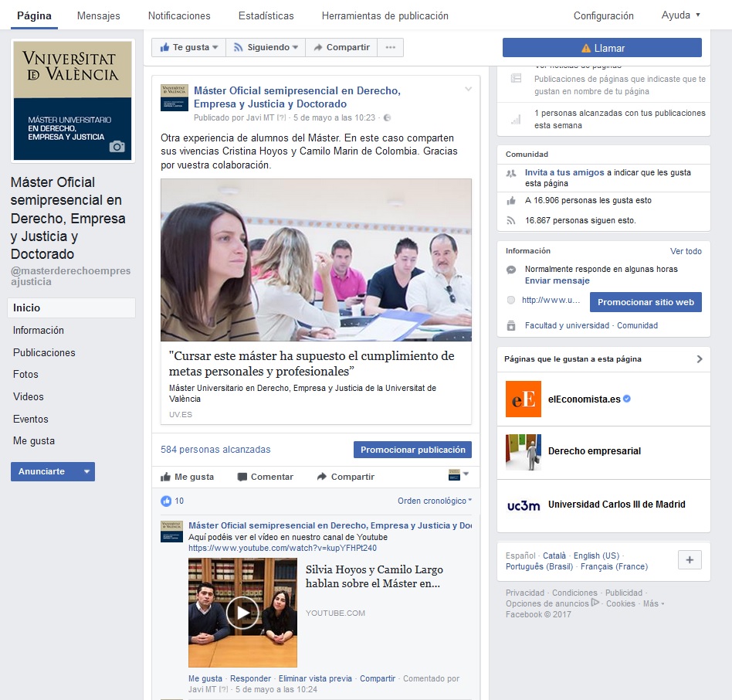The width and height of the screenshot is (732, 700).
Task: Click the small page avatar beside the post title
Action: (175, 97)
